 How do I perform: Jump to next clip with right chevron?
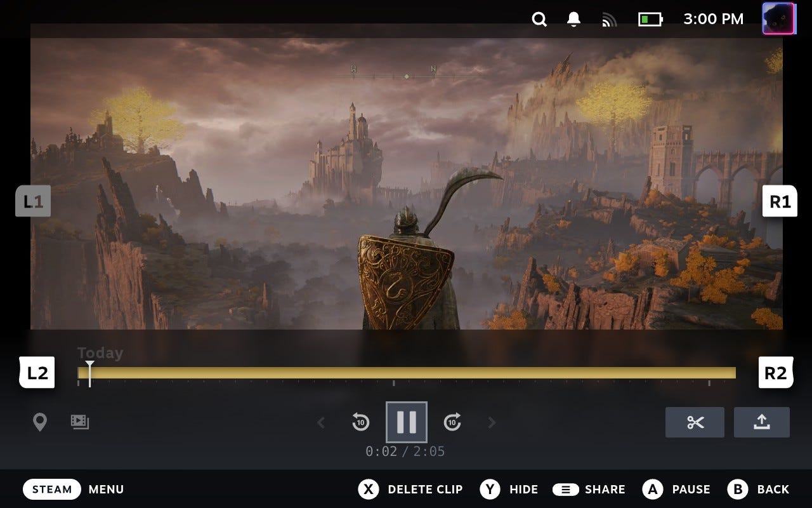[492, 422]
